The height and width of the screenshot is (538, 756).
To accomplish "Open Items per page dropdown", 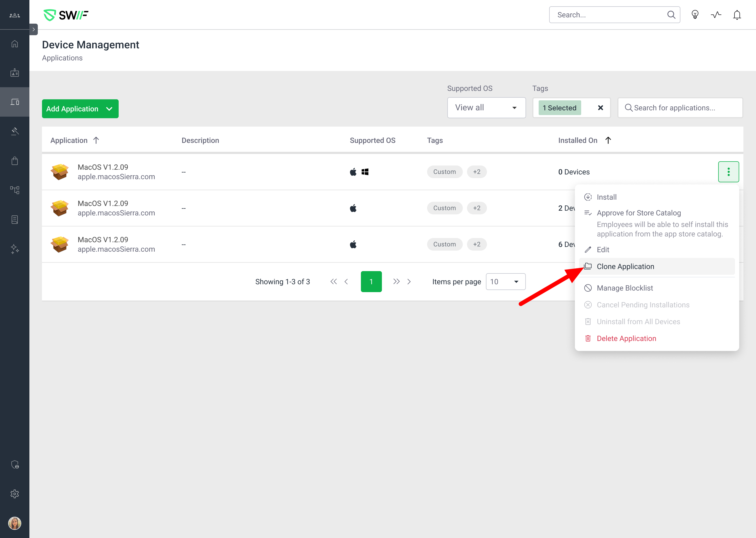I will (x=505, y=282).
